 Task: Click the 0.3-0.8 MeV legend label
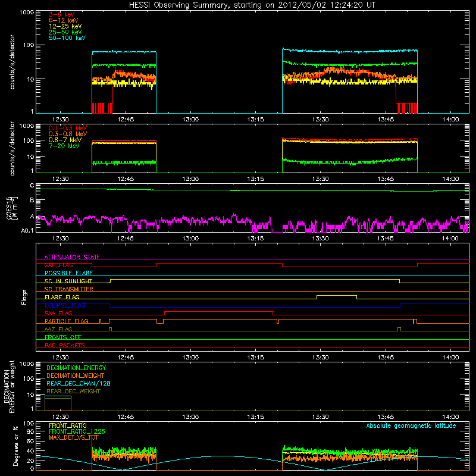pyautogui.click(x=68, y=134)
